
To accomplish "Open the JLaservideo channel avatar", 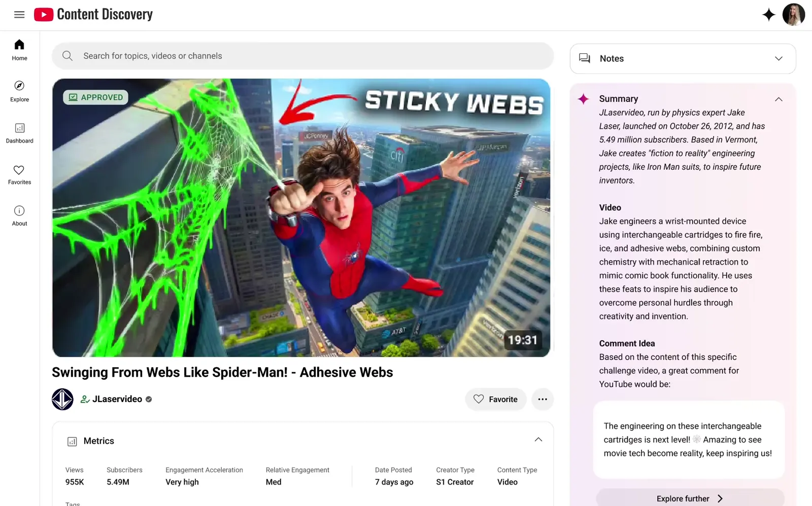I will click(62, 399).
